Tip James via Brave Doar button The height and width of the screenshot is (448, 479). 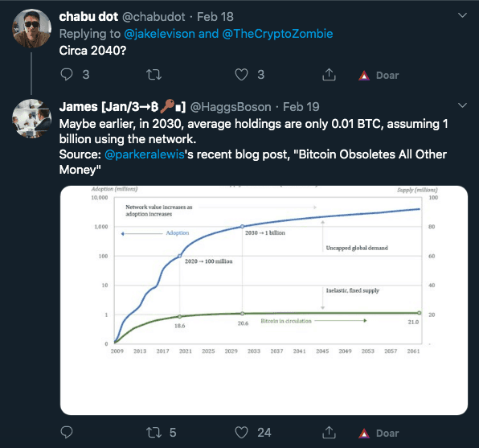pos(379,433)
